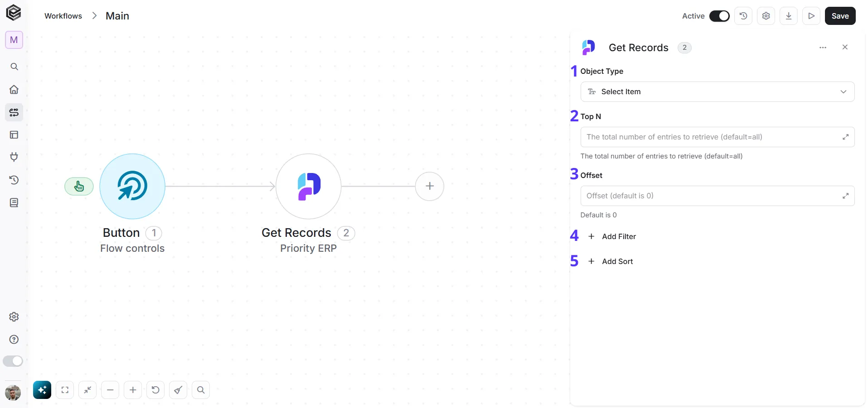The height and width of the screenshot is (408, 868).
Task: Run the workflow with the play icon
Action: pos(811,16)
